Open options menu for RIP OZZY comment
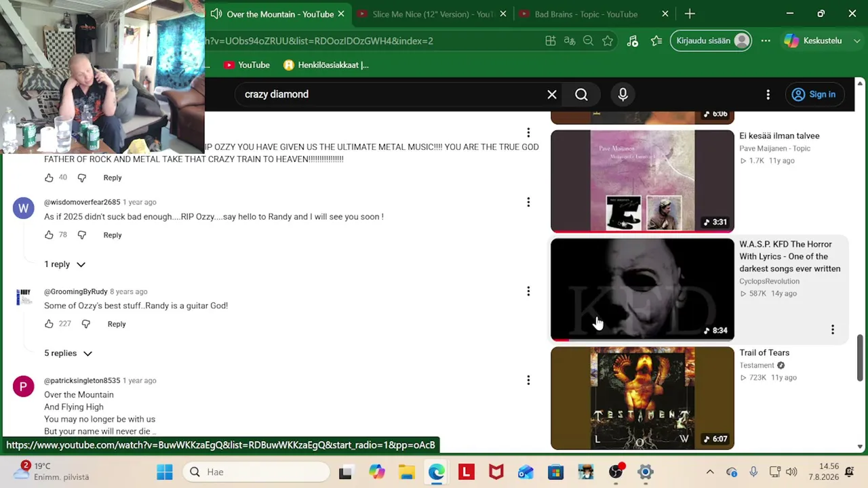Viewport: 868px width, 488px height. [528, 132]
